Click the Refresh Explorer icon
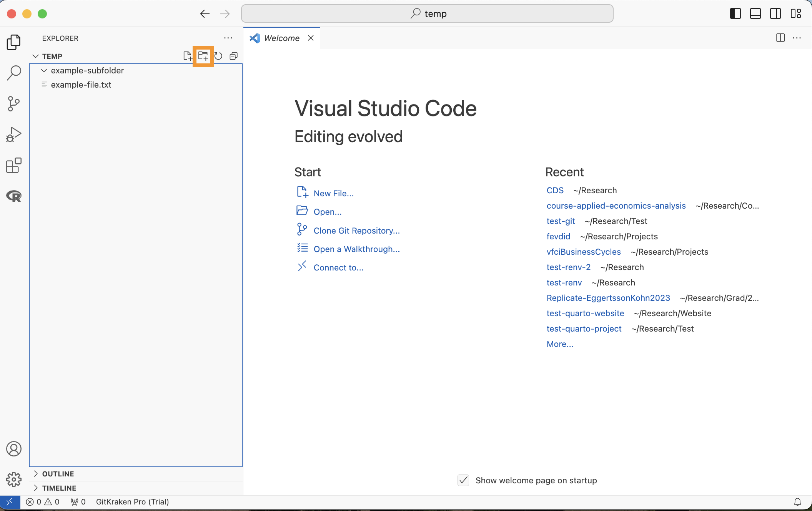This screenshot has width=812, height=511. [218, 56]
